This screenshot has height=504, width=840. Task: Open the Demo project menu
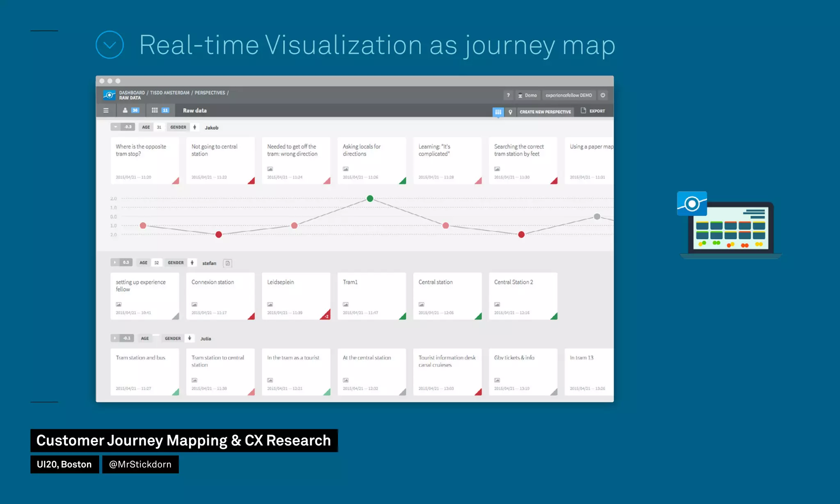[x=527, y=95]
